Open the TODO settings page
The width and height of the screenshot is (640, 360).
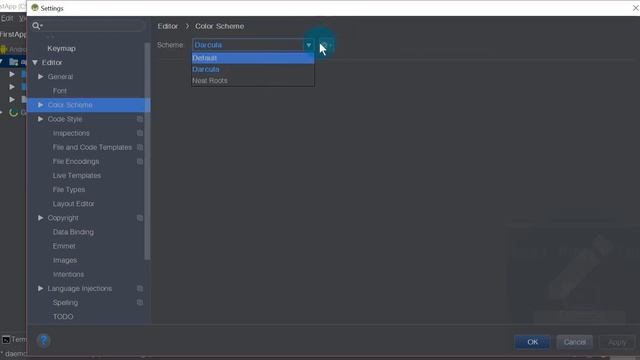pos(63,317)
